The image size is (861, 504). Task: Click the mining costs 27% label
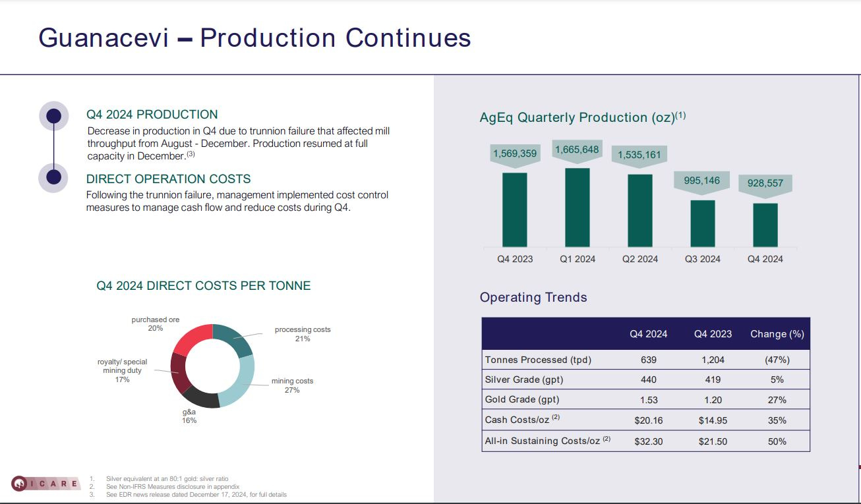tap(292, 385)
